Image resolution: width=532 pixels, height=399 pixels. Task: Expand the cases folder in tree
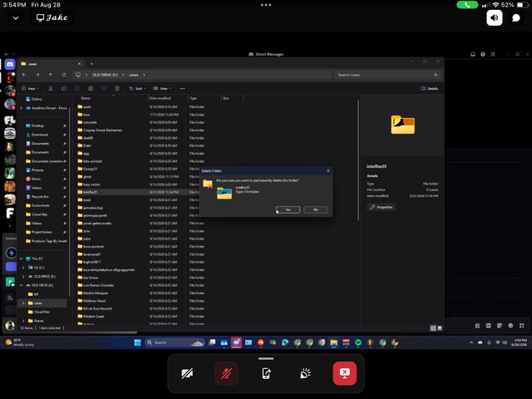click(x=23, y=303)
